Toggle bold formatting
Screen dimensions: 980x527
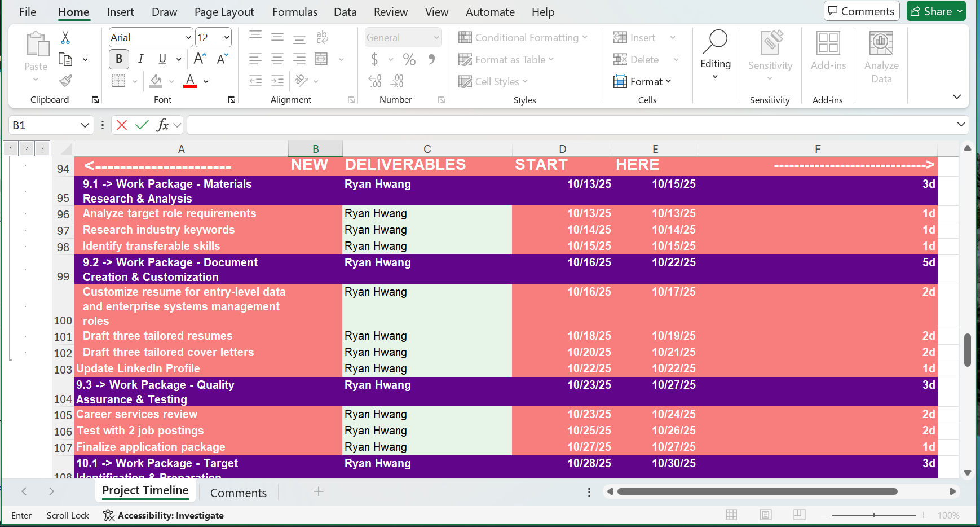[118, 59]
